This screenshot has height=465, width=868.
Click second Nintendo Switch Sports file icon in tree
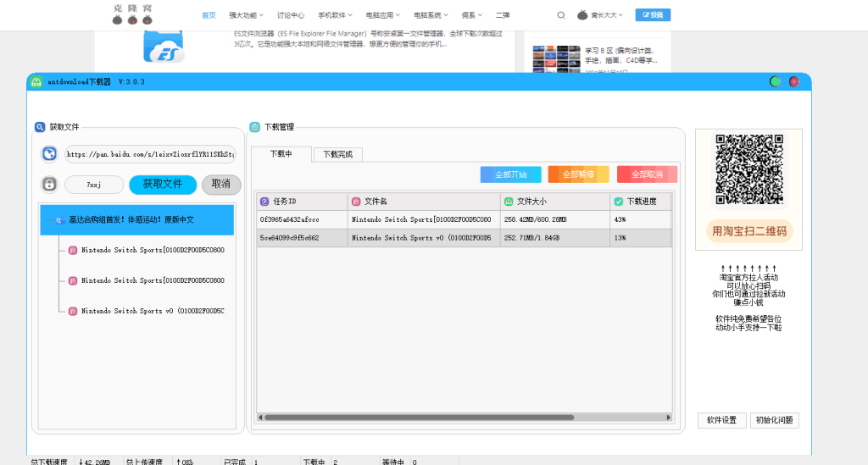click(73, 281)
